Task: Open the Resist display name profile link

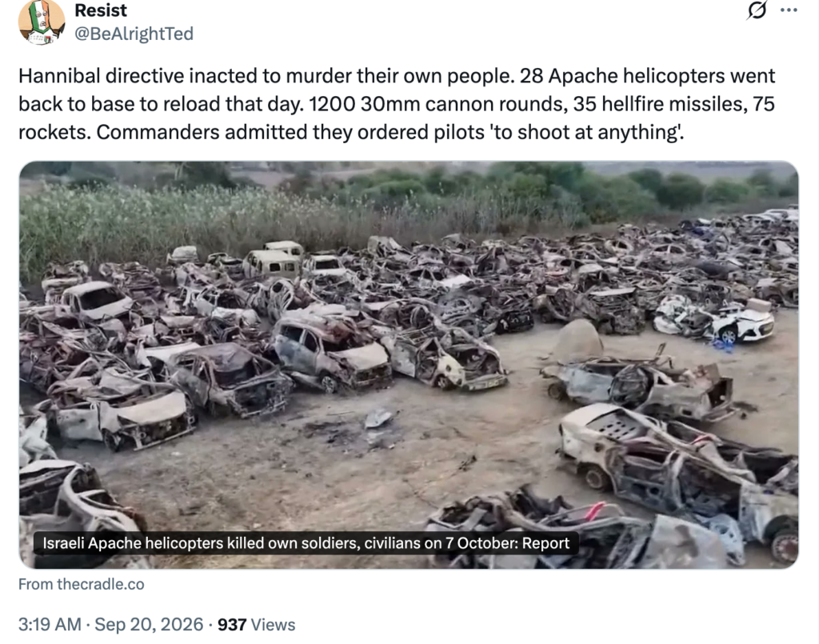Action: pos(101,10)
